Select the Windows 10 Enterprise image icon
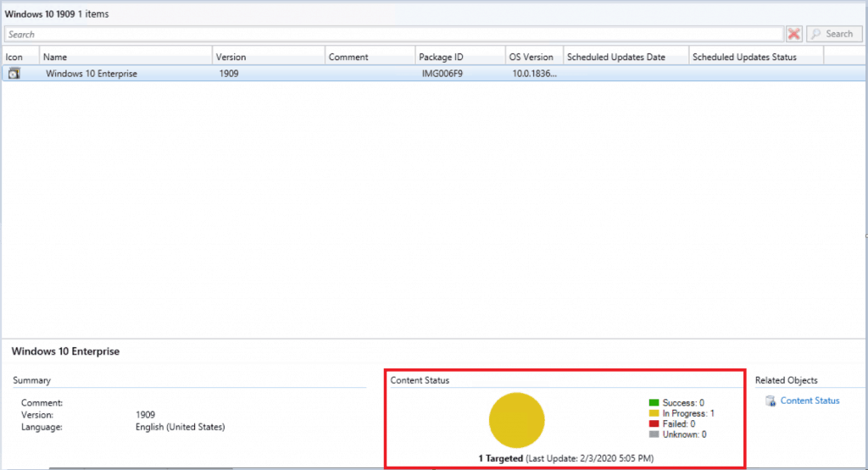 pos(14,73)
